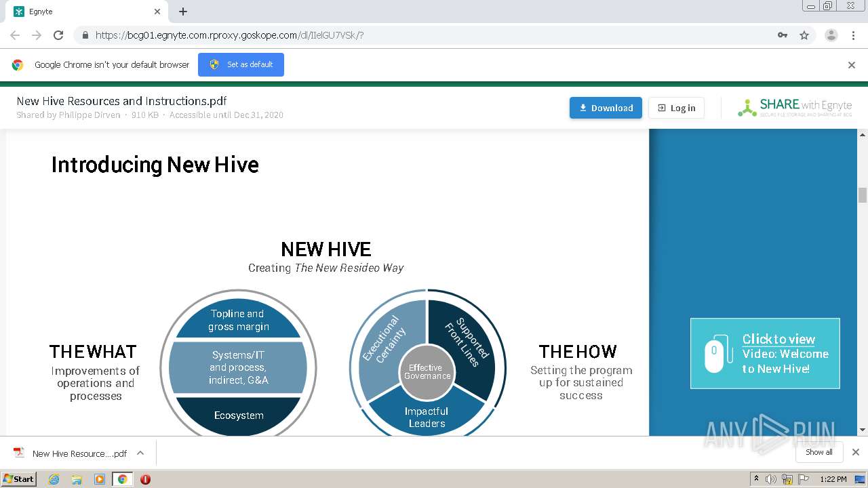
Task: Dismiss the default browser notification bar
Action: (x=852, y=65)
